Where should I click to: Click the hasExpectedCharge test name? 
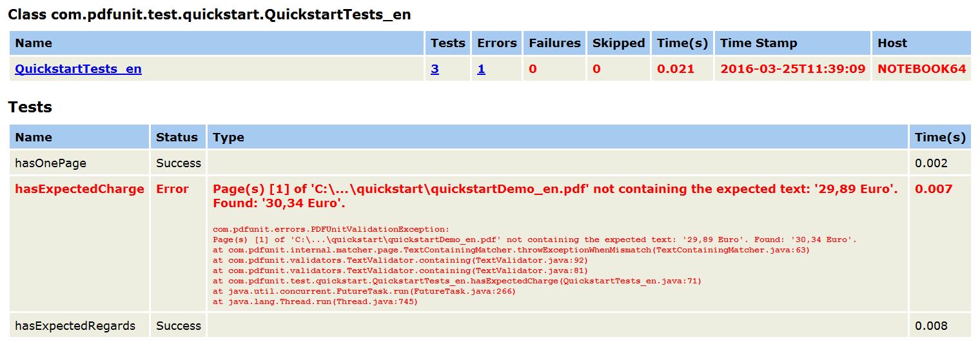pos(79,189)
